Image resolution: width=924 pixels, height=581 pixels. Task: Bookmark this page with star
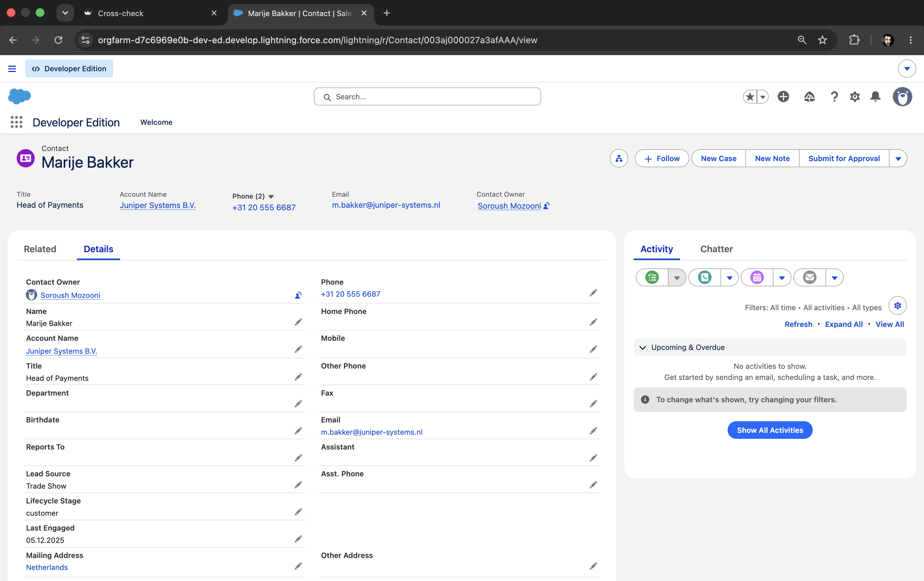coord(822,40)
